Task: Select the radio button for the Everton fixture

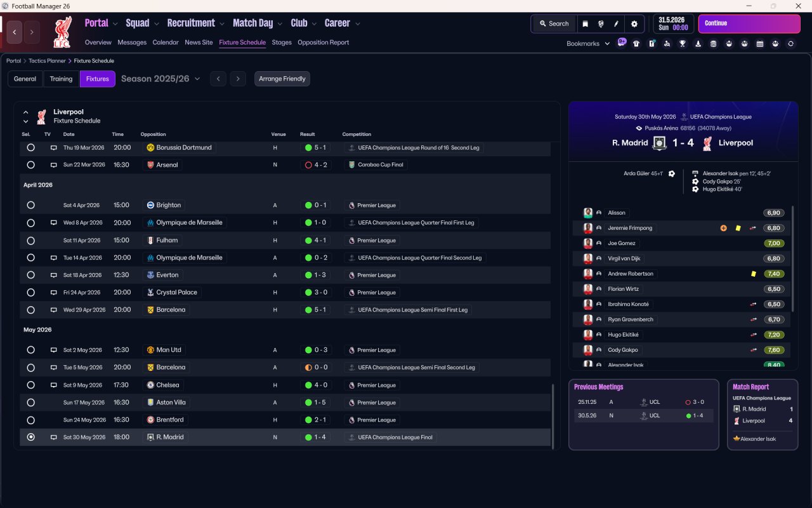Action: [30, 275]
